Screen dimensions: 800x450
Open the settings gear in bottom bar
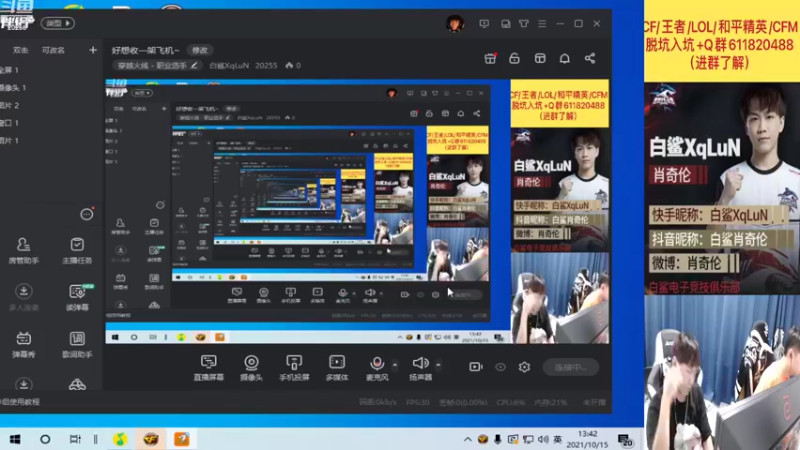coord(524,367)
